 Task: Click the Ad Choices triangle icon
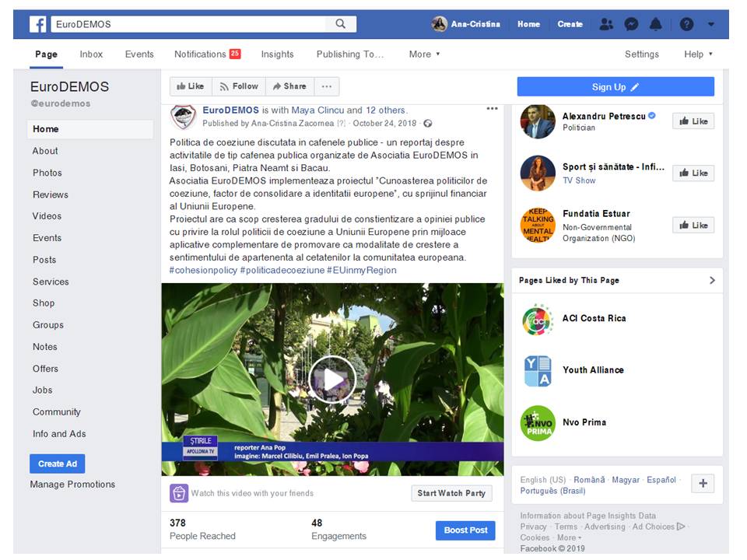[x=681, y=527]
